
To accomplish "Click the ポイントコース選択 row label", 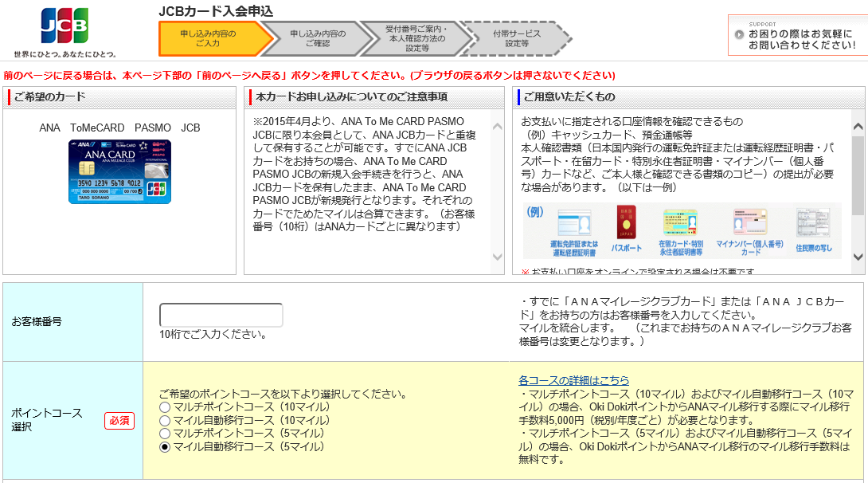I will point(47,420).
